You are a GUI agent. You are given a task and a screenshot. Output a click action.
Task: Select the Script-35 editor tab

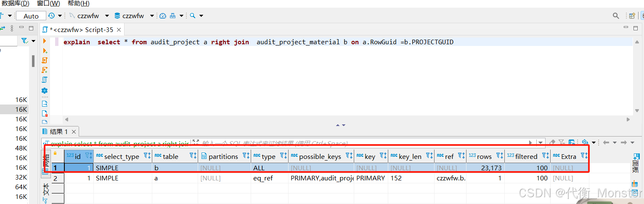pos(82,30)
